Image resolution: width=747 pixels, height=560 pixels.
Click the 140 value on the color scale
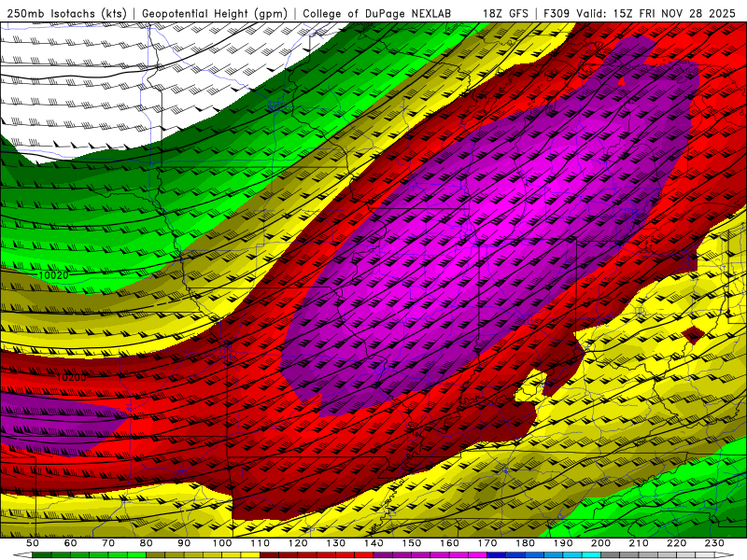click(374, 543)
